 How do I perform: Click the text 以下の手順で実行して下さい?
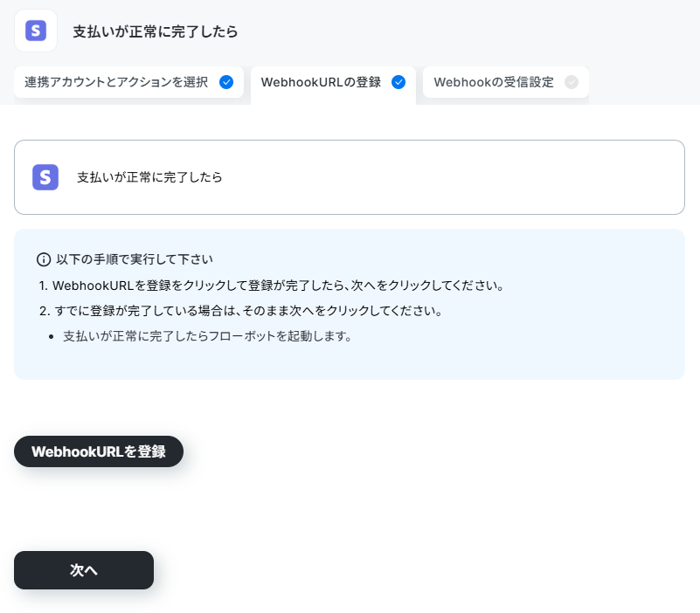135,259
